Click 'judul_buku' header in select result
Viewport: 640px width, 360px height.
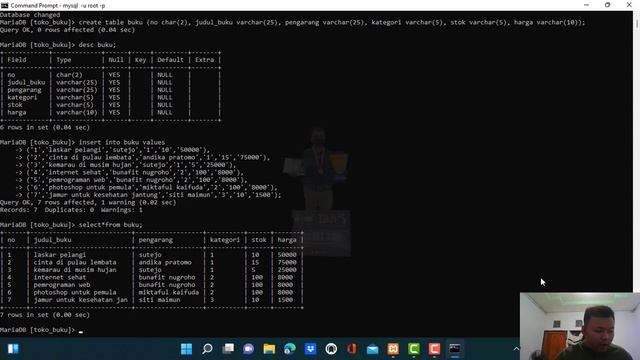(53, 240)
